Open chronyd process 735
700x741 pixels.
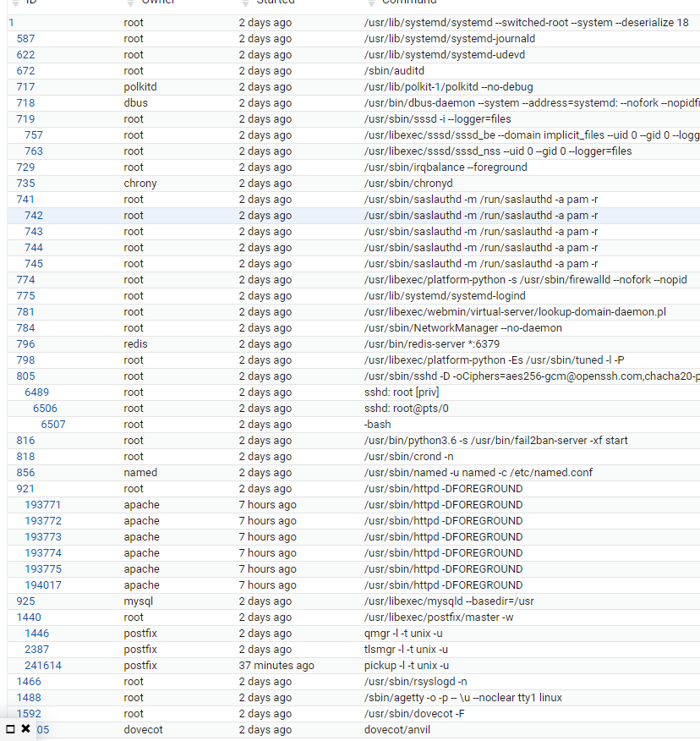pos(25,184)
